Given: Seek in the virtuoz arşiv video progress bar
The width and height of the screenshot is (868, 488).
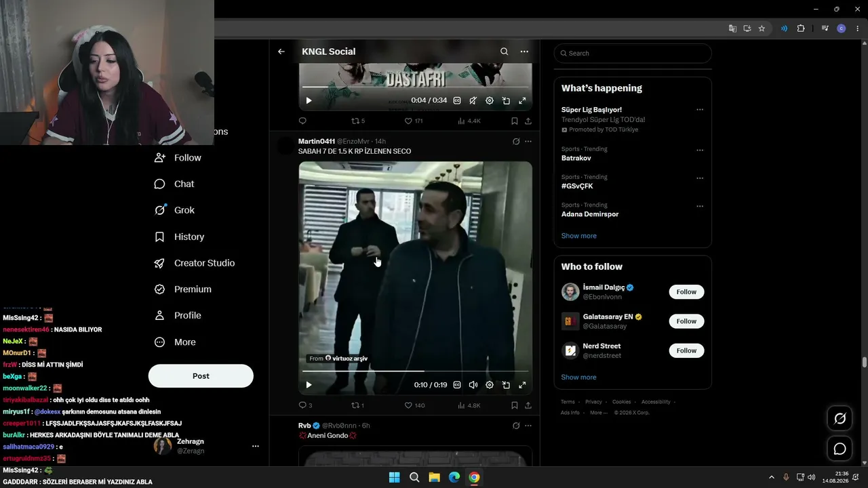Looking at the screenshot, I should (415, 371).
